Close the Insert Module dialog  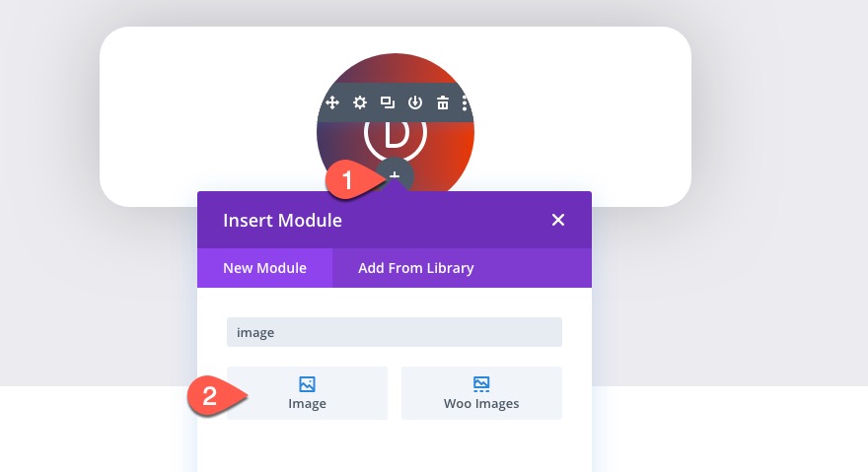tap(558, 220)
